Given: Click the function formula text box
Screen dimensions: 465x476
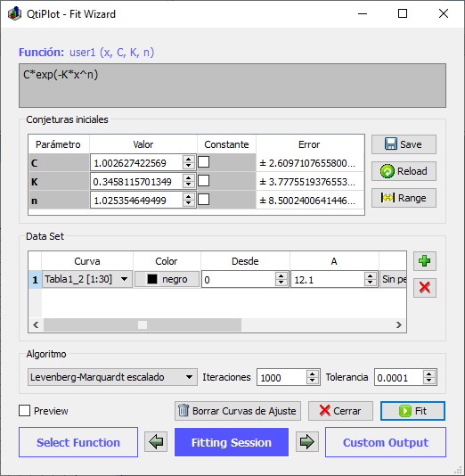Looking at the screenshot, I should point(232,86).
